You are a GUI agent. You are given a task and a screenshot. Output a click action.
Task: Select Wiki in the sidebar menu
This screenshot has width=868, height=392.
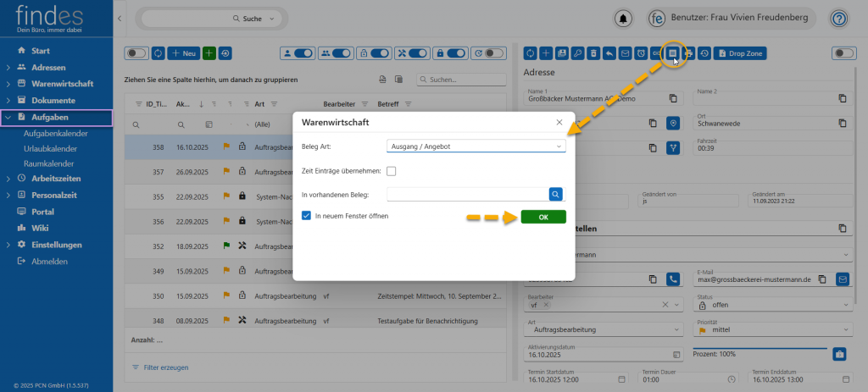point(40,228)
